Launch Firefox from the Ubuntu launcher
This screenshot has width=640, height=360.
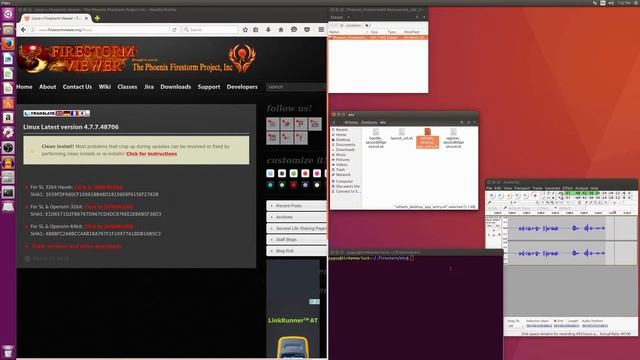click(8, 44)
